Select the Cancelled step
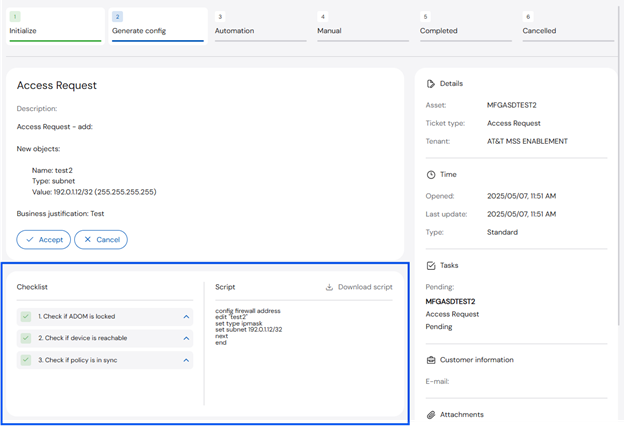Screen dimensions: 624x426 (x=568, y=26)
